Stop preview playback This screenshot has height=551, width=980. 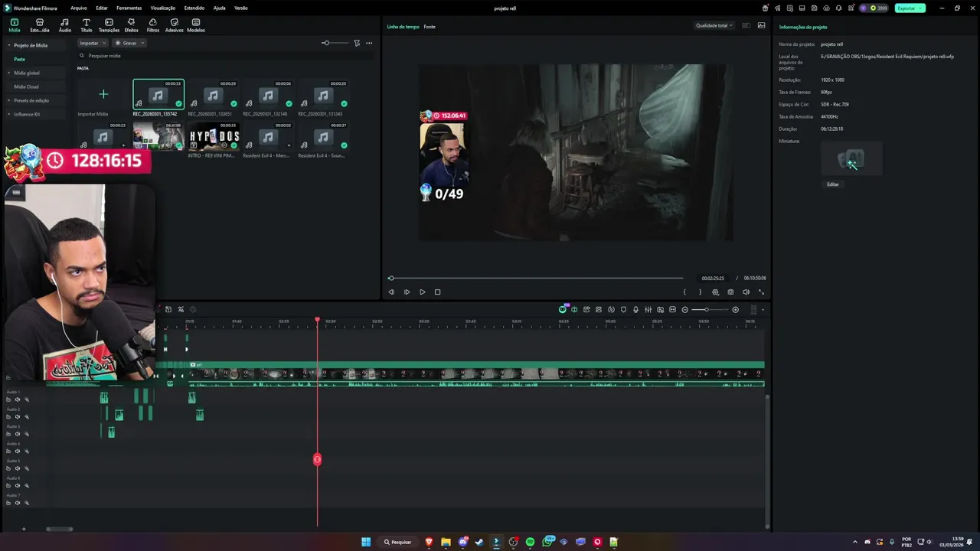(437, 292)
